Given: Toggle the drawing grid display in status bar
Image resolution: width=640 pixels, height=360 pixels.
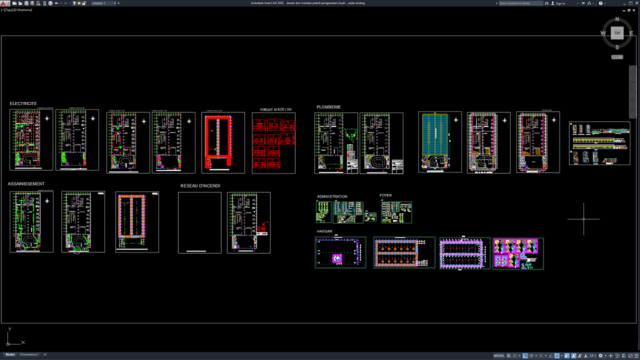Looking at the screenshot, I should [x=509, y=356].
